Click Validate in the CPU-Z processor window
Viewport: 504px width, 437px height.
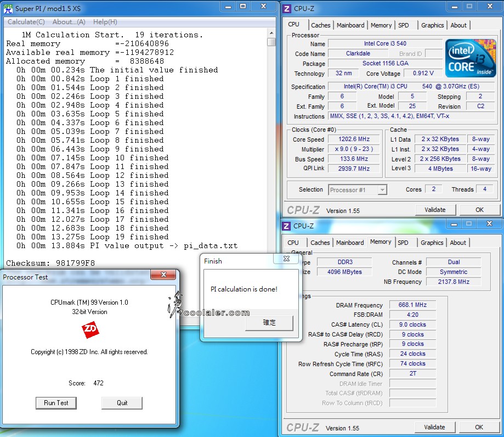pos(435,210)
